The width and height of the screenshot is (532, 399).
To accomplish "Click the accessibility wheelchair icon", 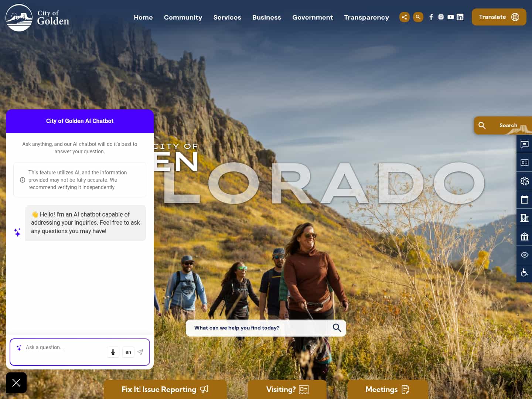I will pyautogui.click(x=524, y=273).
